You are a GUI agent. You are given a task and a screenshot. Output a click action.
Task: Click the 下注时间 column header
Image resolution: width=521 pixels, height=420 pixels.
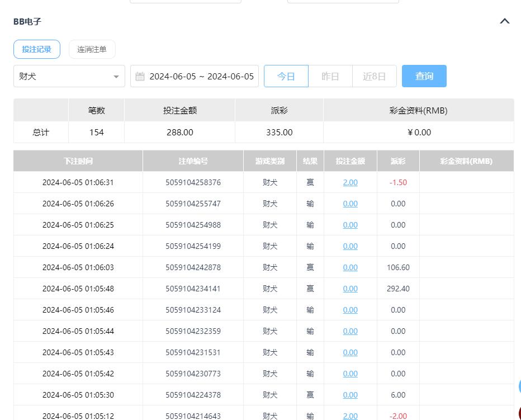pos(78,161)
